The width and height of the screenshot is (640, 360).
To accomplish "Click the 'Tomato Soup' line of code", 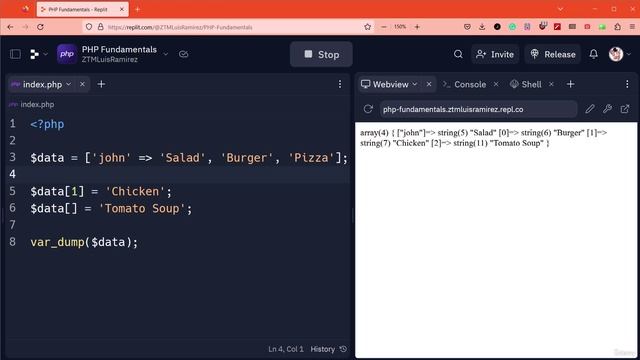I will pos(111,208).
